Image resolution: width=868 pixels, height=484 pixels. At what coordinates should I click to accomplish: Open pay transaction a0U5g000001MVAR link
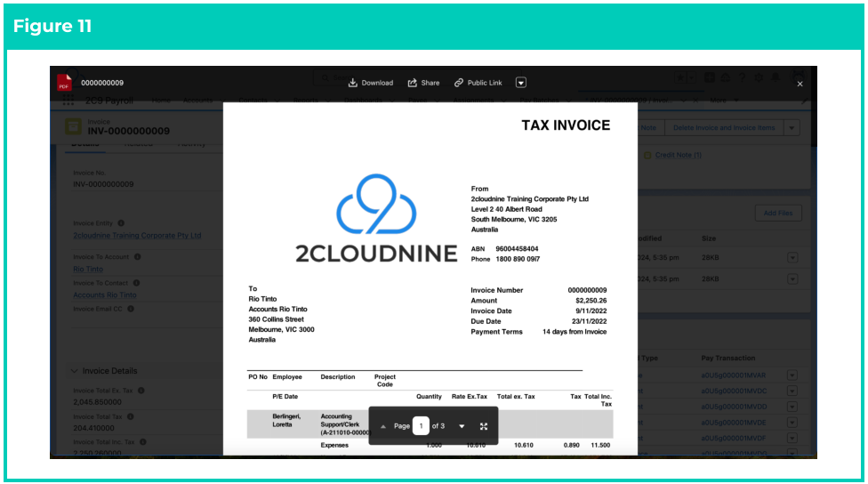[x=733, y=375]
